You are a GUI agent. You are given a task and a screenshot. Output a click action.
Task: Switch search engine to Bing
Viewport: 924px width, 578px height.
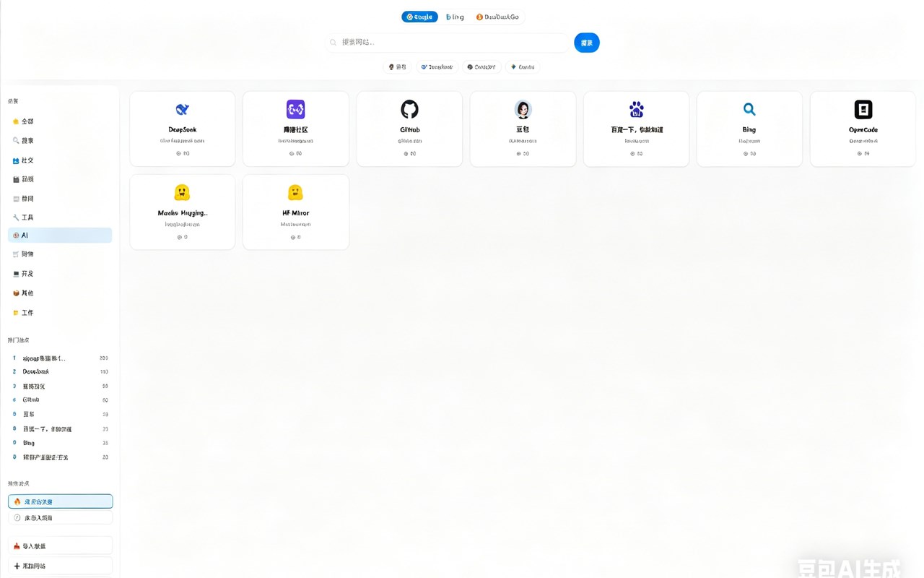(455, 17)
